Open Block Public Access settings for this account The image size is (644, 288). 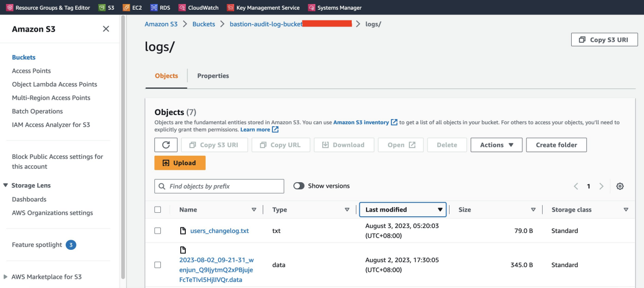pyautogui.click(x=58, y=162)
